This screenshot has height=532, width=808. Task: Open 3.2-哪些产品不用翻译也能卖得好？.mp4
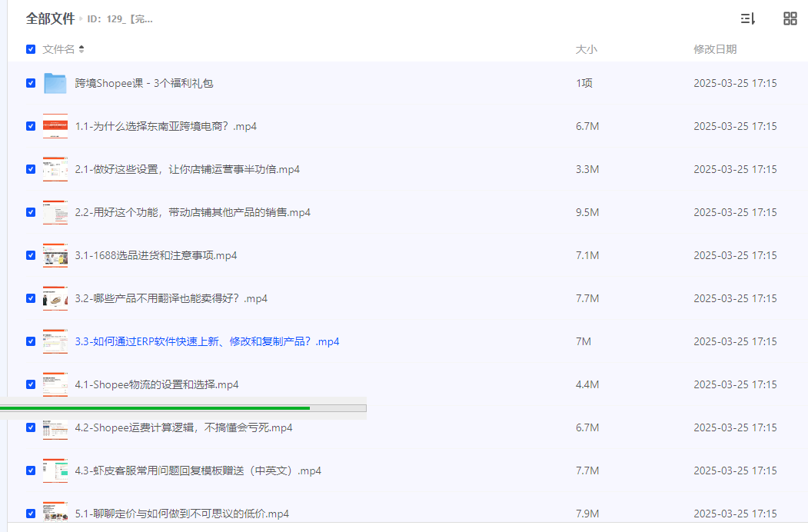coord(171,298)
